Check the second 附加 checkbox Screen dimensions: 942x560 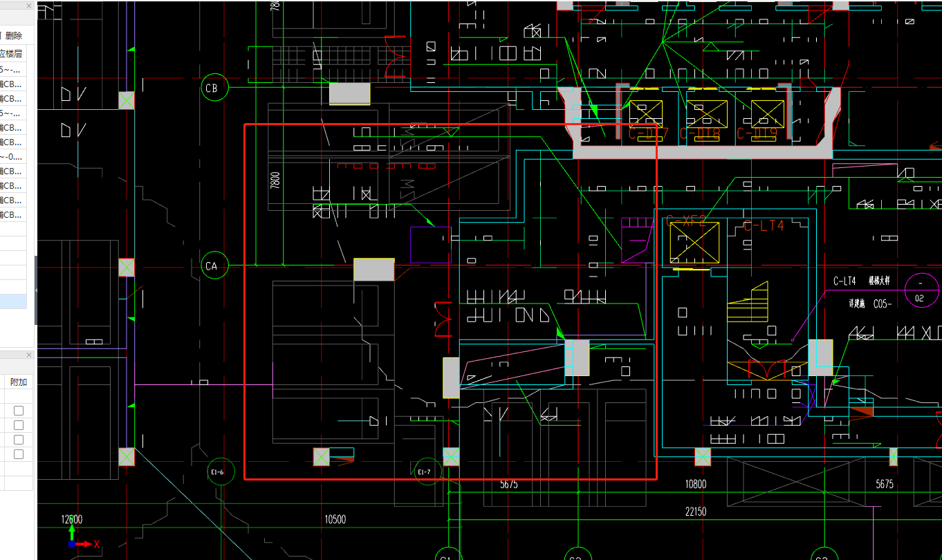click(x=19, y=425)
